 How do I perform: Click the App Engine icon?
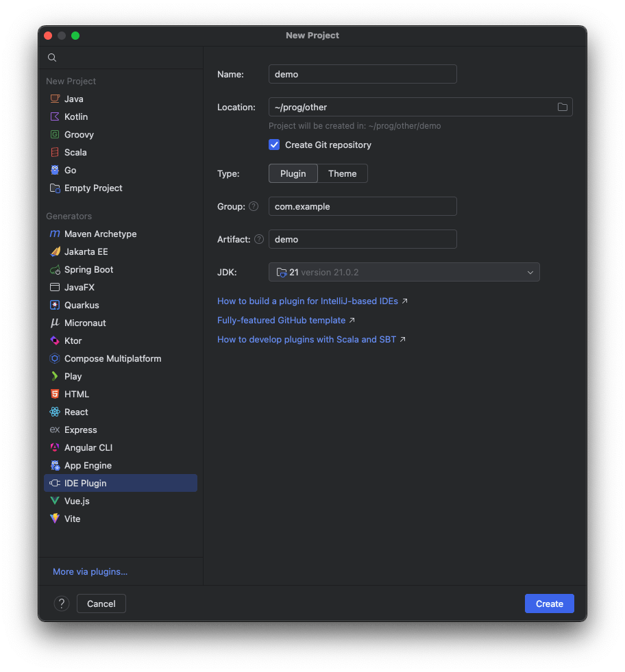55,465
